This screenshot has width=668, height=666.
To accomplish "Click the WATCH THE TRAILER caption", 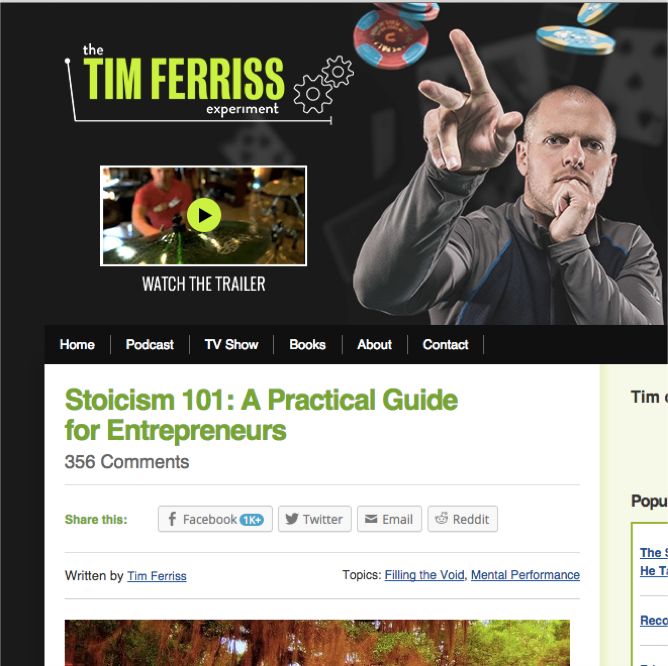I will point(204,284).
